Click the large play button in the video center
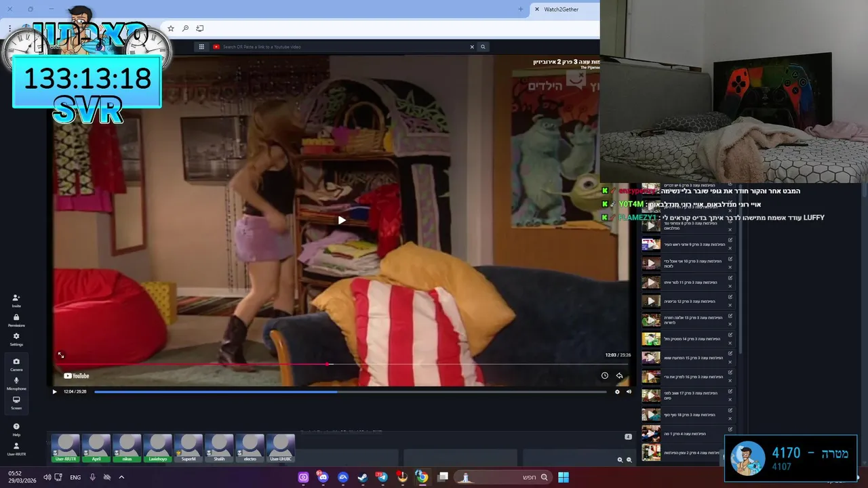Image resolution: width=868 pixels, height=488 pixels. pos(341,220)
